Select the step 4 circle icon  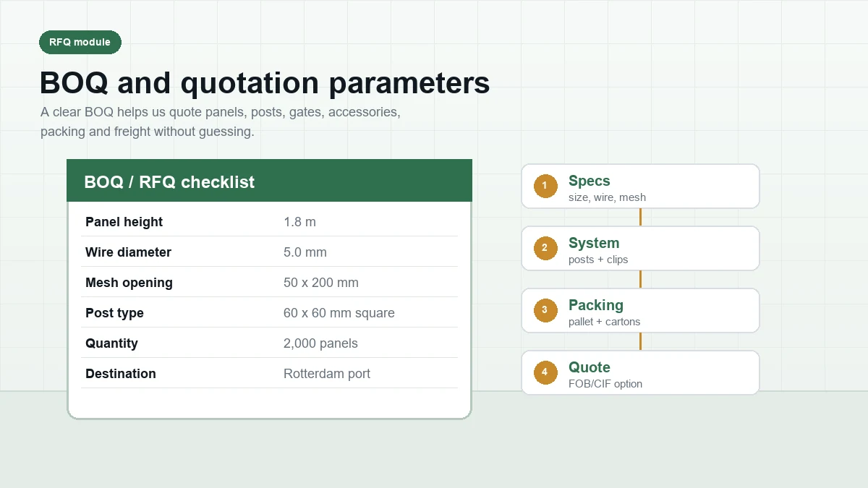tap(545, 372)
